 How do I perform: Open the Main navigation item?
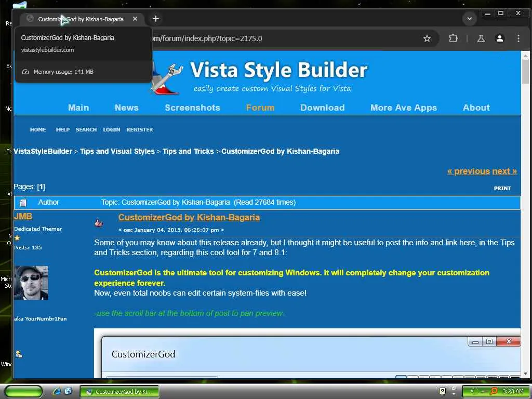(78, 108)
